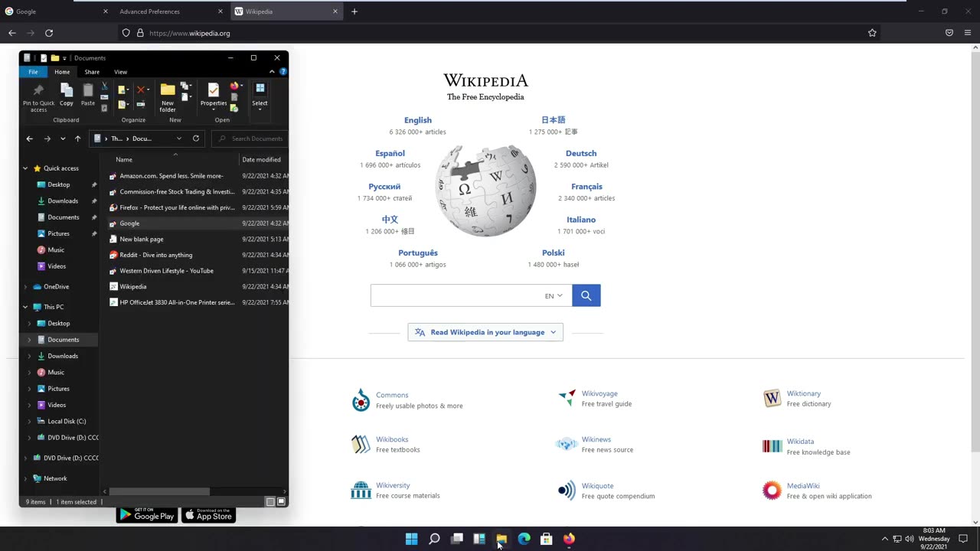The width and height of the screenshot is (980, 551).
Task: Open the Explorer help question-mark icon
Action: pos(283,71)
